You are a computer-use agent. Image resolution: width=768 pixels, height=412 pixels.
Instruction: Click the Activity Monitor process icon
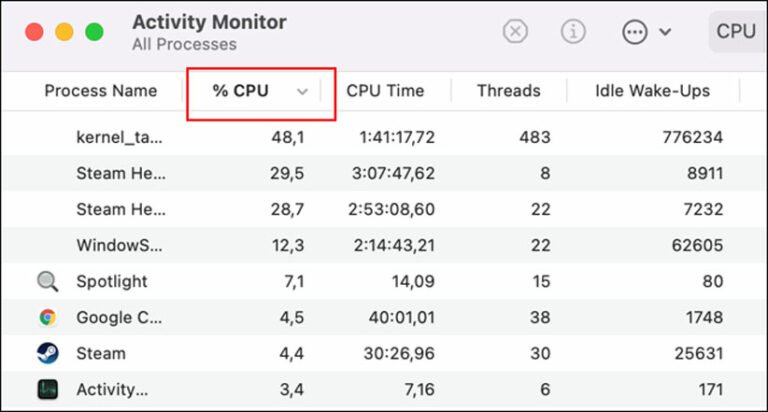(47, 389)
